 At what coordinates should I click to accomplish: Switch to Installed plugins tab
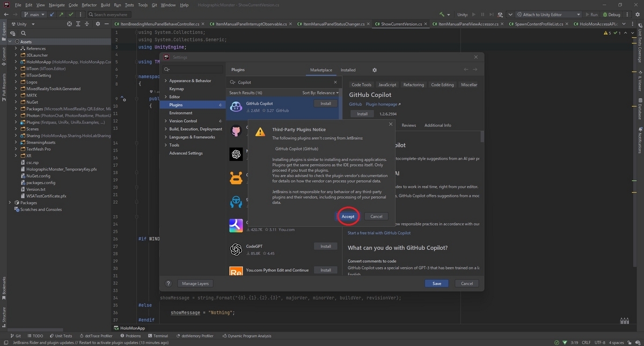(x=348, y=70)
